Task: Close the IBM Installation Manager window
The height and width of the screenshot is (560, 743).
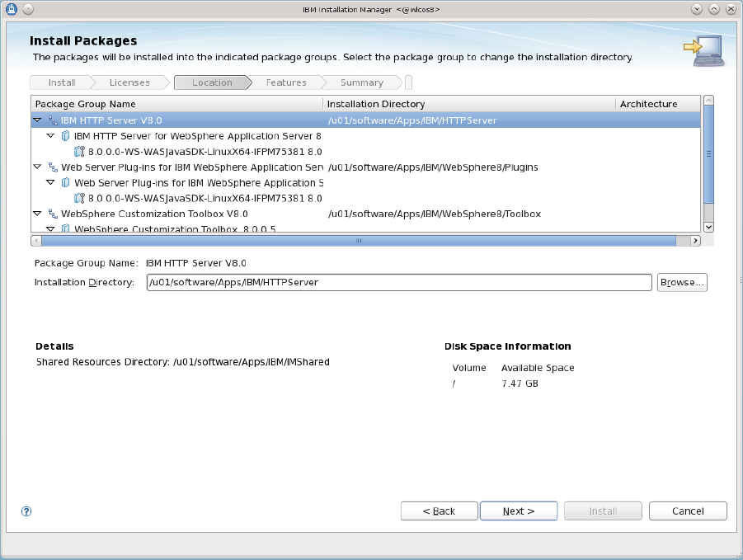Action: click(731, 9)
